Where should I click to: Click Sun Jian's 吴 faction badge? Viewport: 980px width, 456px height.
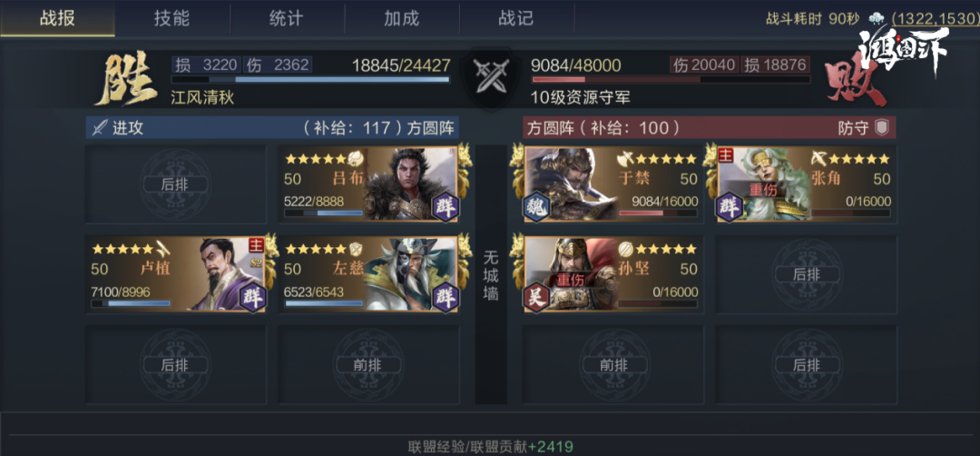(x=537, y=298)
